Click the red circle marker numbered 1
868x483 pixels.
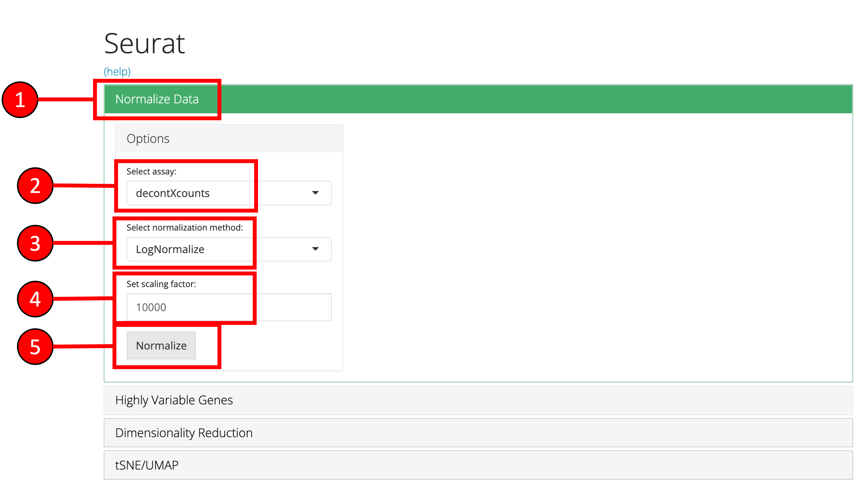(20, 100)
